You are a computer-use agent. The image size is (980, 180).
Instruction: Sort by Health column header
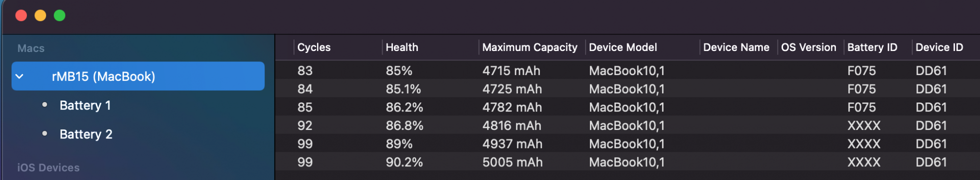pyautogui.click(x=402, y=48)
